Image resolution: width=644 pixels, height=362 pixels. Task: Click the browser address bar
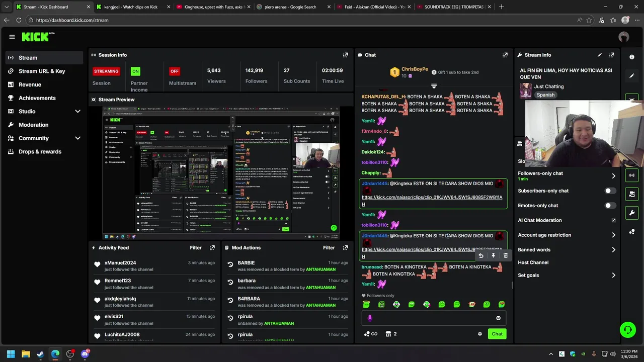click(x=302, y=20)
